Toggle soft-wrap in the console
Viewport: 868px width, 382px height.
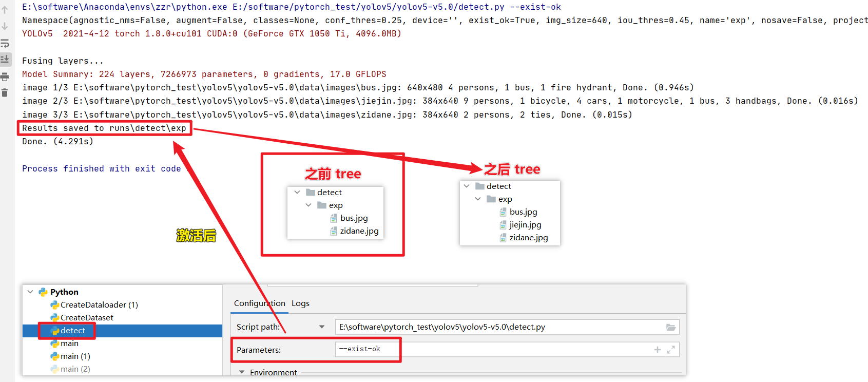click(x=5, y=43)
